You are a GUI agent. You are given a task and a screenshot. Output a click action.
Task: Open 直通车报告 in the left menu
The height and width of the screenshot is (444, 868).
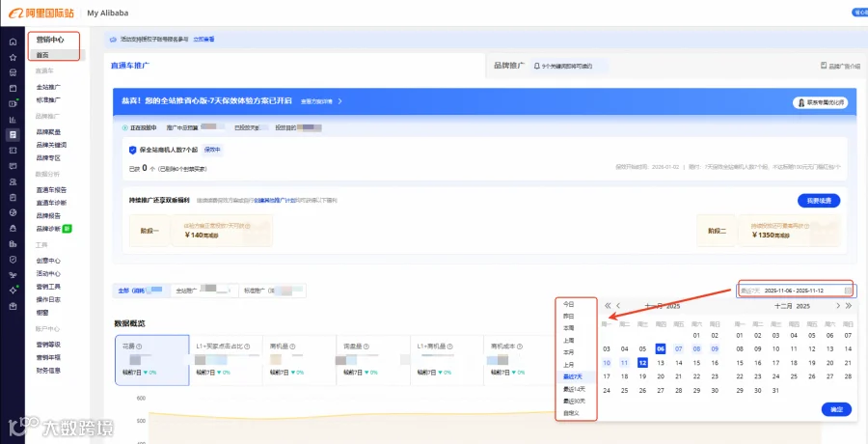click(51, 189)
